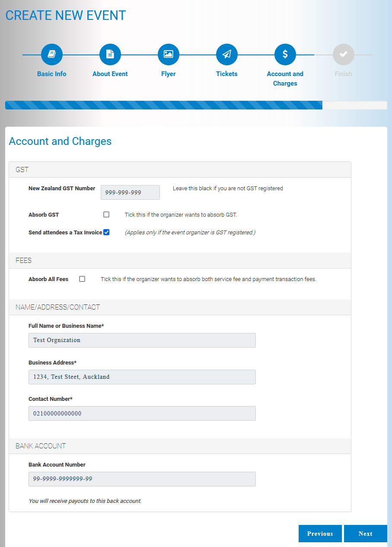
Task: Disable Send attendees a Tax Invoice
Action: click(x=106, y=232)
